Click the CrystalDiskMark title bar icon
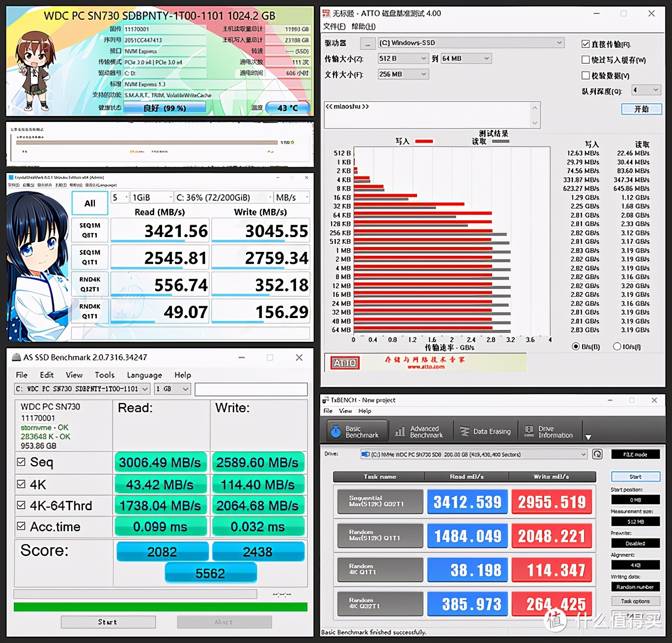This screenshot has width=672, height=643. click(x=11, y=177)
